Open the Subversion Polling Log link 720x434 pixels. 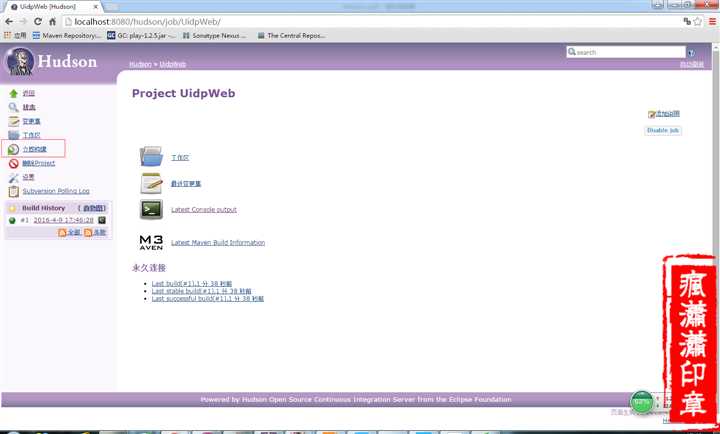pyautogui.click(x=56, y=191)
